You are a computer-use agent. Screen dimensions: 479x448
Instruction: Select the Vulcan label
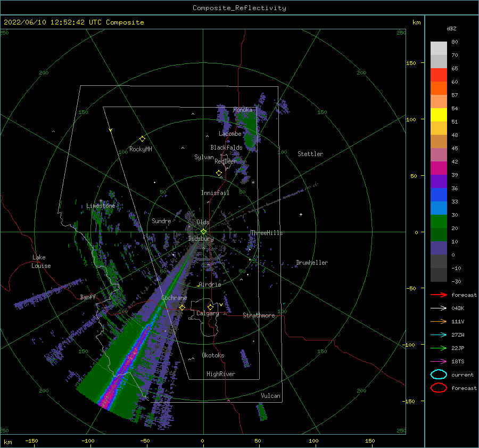[271, 396]
